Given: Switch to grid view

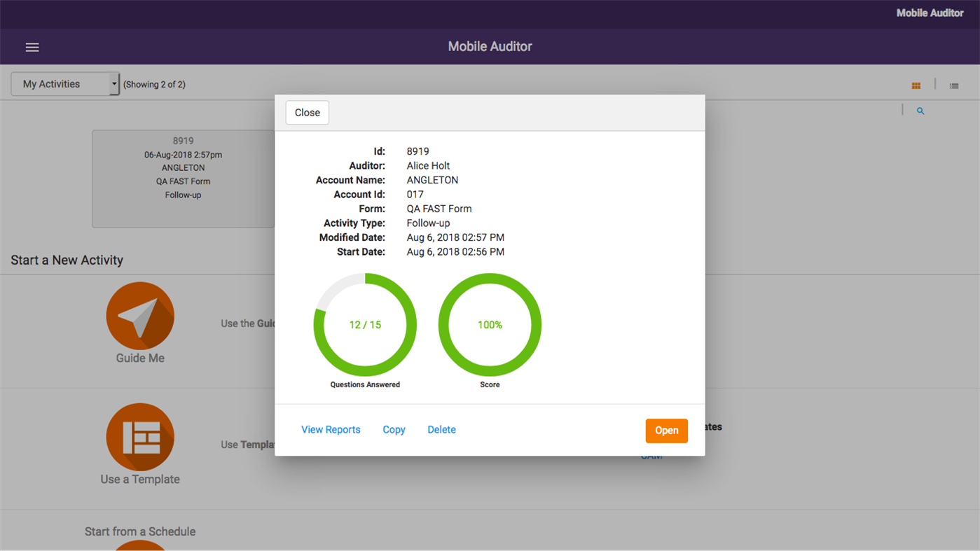Looking at the screenshot, I should [x=916, y=85].
